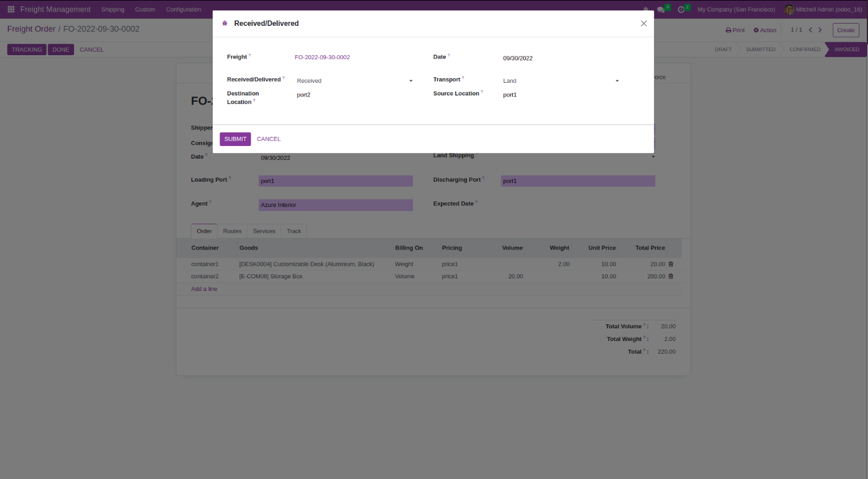The height and width of the screenshot is (479, 868).
Task: Click Cancel in the dialog
Action: click(268, 139)
